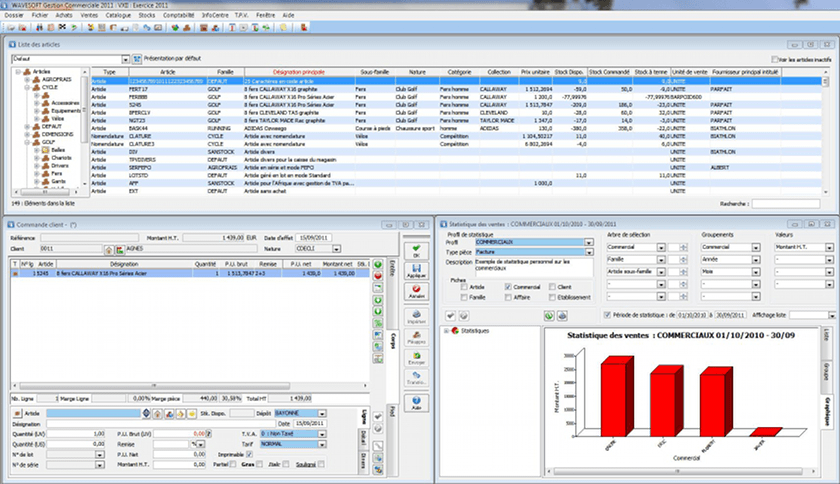Click OK green checkmark in Commande client

click(416, 250)
